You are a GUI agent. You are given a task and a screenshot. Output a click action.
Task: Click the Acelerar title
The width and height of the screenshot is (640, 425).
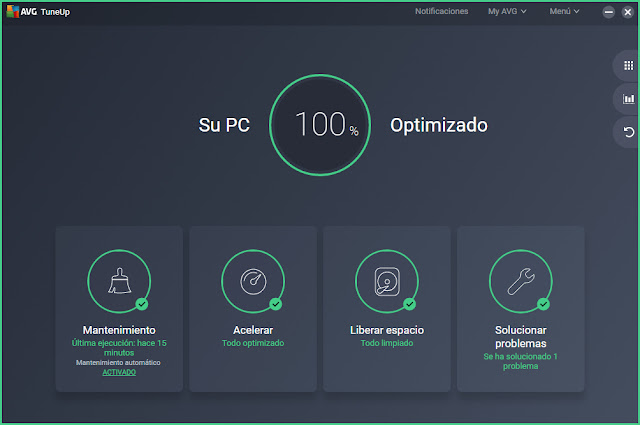tap(253, 330)
